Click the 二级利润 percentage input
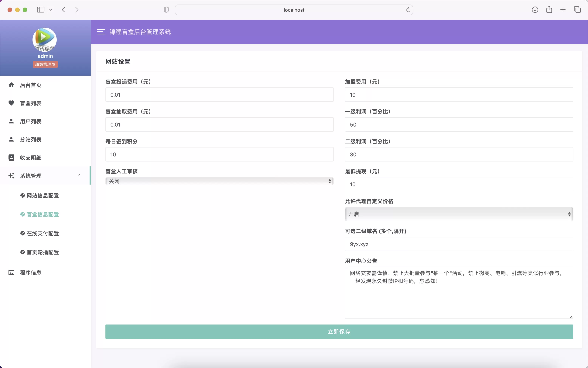Screen dimensions: 588x368 (459, 154)
